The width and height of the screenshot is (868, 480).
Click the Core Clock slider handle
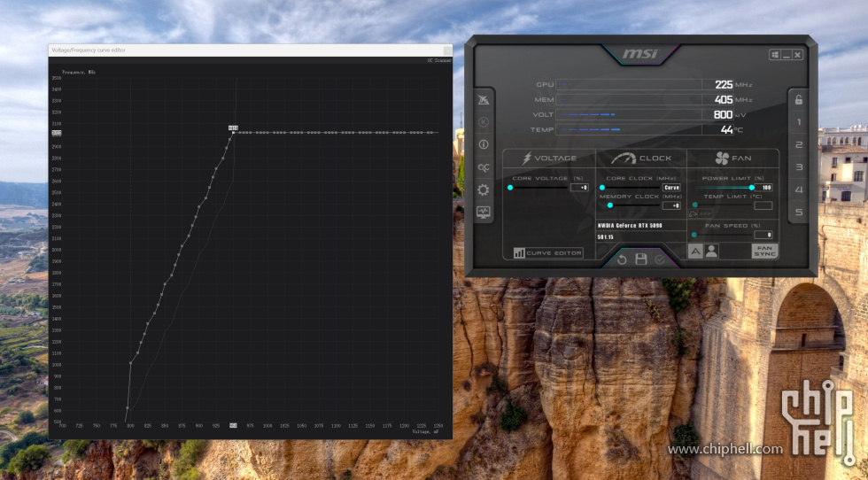click(x=602, y=188)
